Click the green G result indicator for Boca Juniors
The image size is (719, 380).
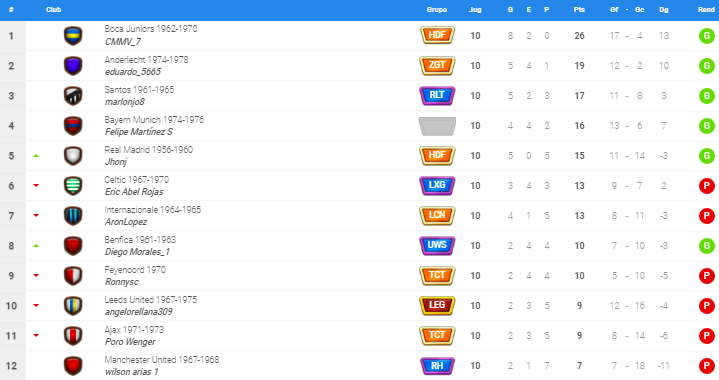[707, 36]
